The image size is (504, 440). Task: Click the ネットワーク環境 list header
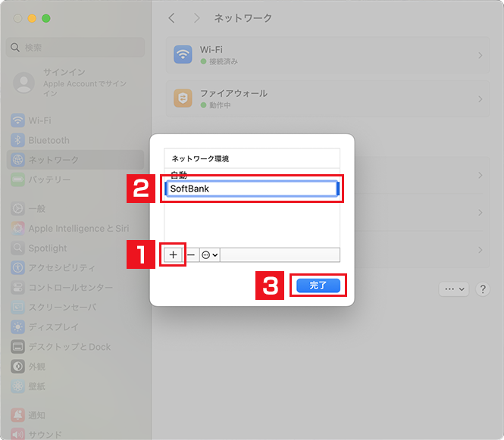(252, 158)
